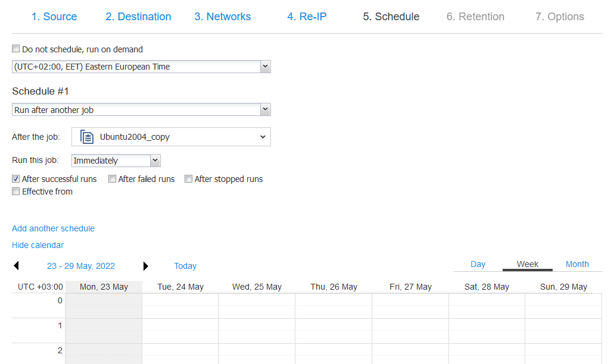This screenshot has height=364, width=614.
Task: Go to the '1. Source' step
Action: coord(54,17)
